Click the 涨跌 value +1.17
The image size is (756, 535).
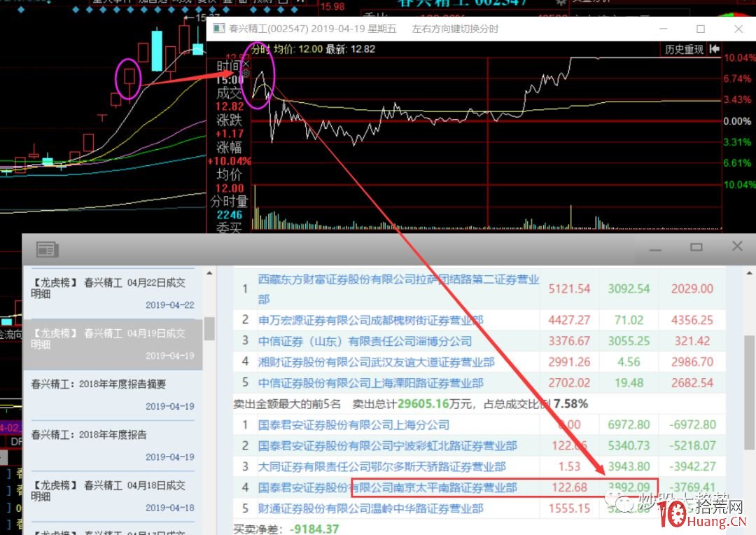coord(230,134)
